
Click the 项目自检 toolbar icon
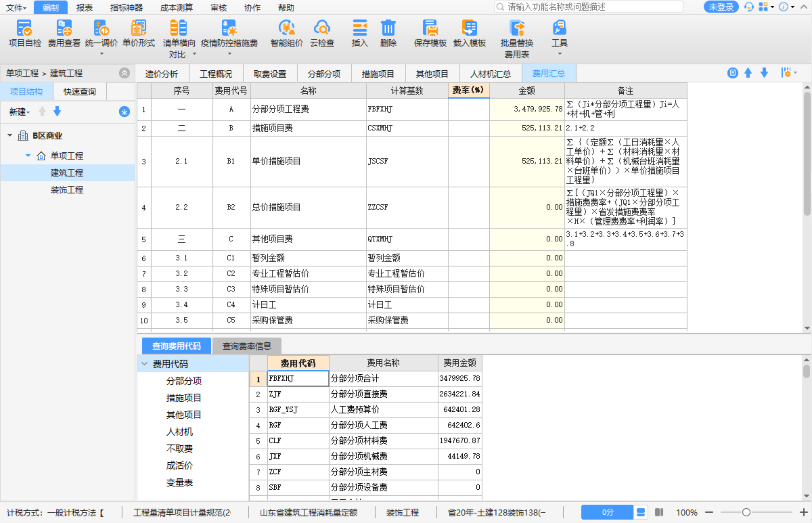(24, 28)
